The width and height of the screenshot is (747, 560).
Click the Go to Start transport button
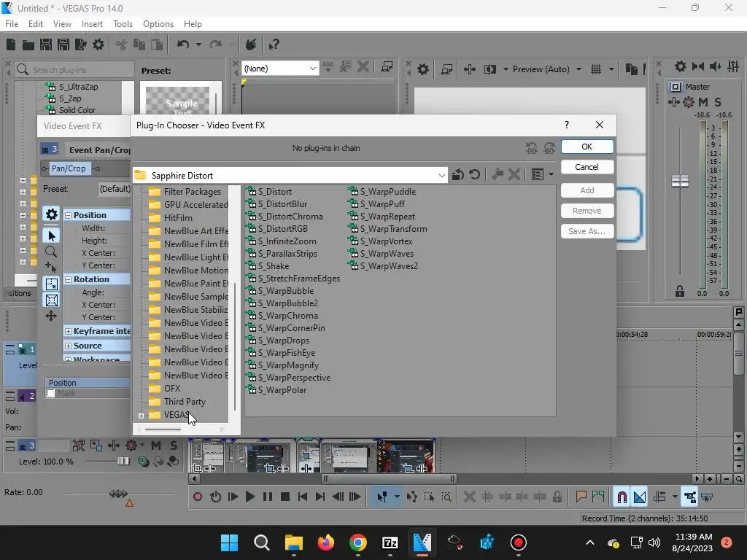[x=303, y=497]
